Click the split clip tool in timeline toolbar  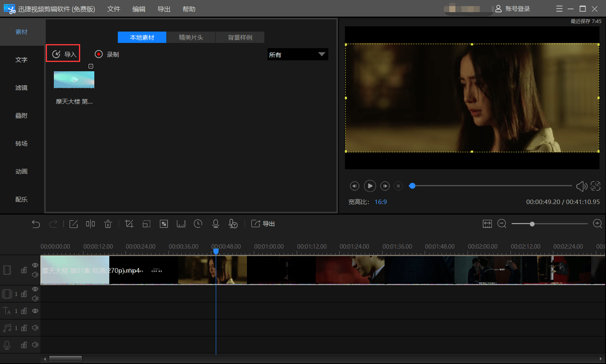[x=90, y=224]
